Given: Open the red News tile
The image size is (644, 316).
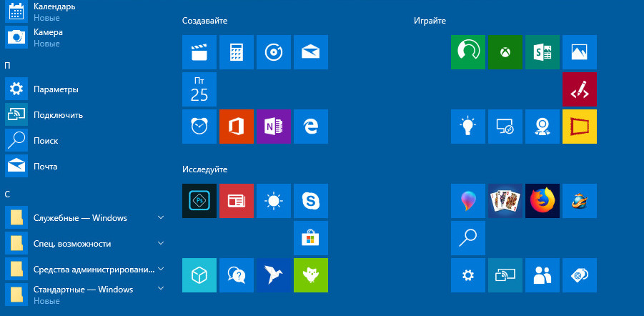Looking at the screenshot, I should tap(236, 201).
